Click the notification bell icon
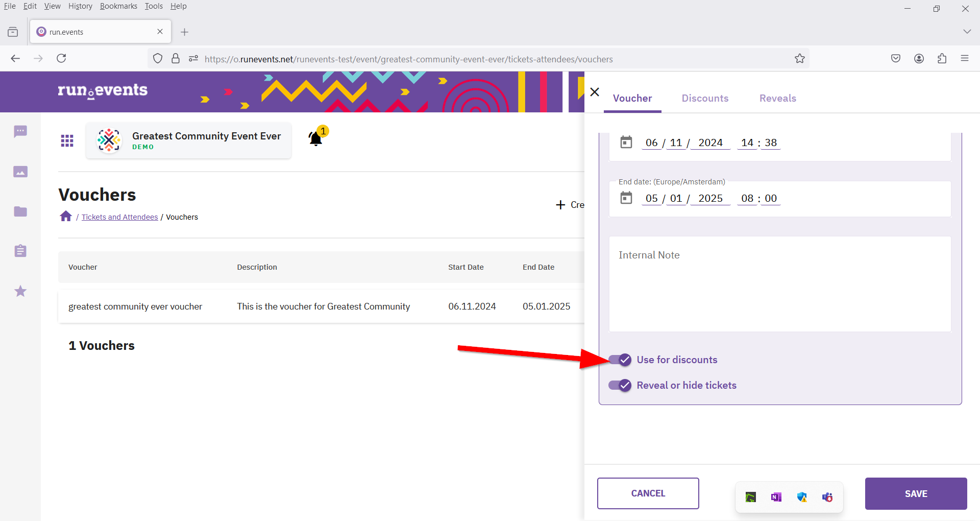This screenshot has height=521, width=980. click(316, 138)
